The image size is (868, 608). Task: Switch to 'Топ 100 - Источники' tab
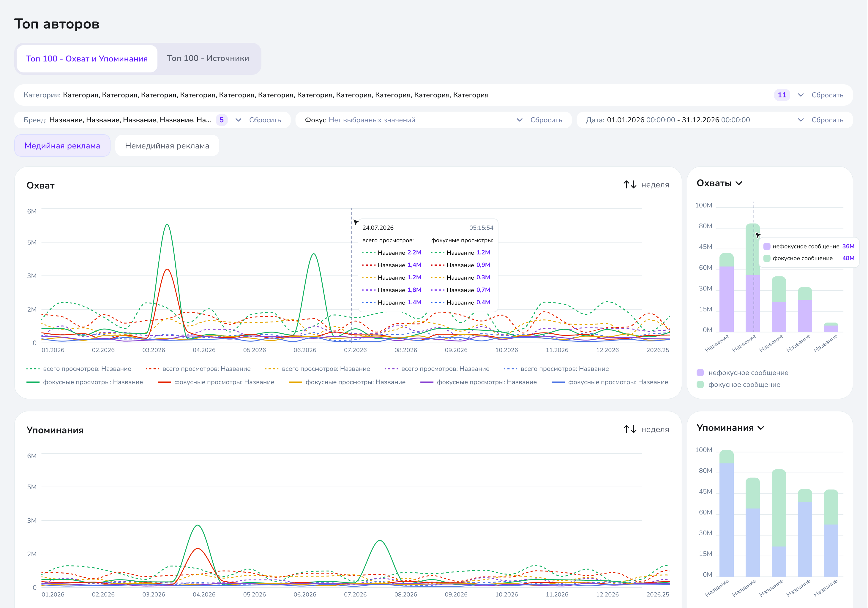pyautogui.click(x=208, y=58)
